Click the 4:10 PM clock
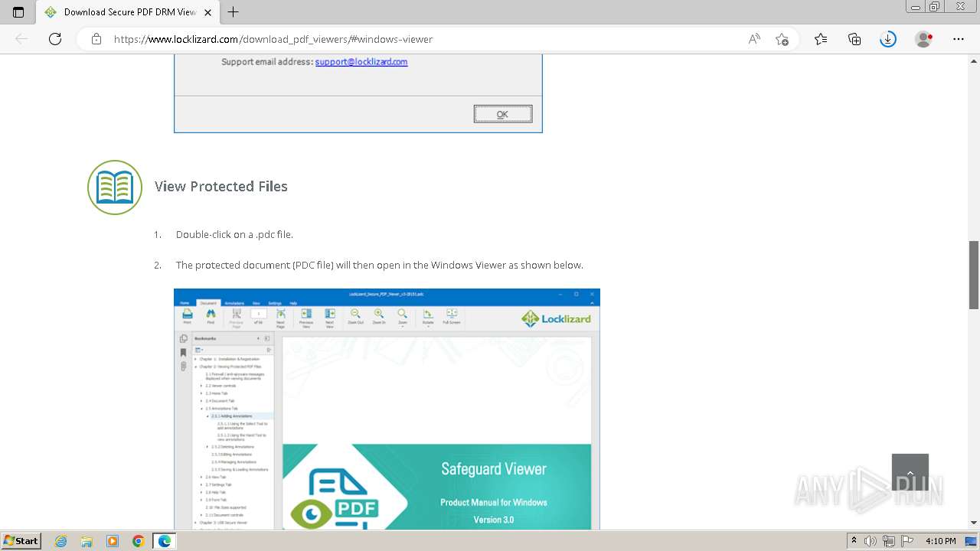The height and width of the screenshot is (551, 980). (941, 541)
